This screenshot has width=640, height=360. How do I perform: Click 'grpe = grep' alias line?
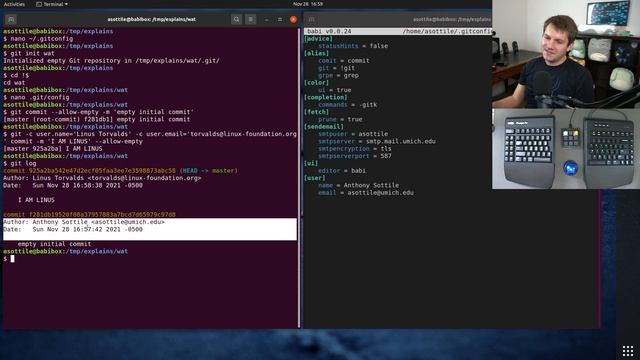pos(338,76)
